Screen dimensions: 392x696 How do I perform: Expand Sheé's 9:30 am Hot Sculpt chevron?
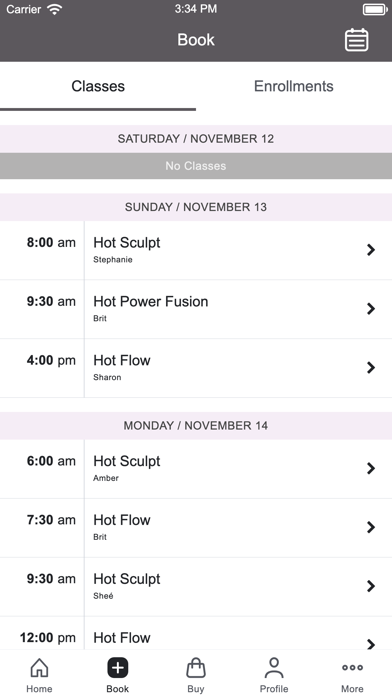coord(371,586)
